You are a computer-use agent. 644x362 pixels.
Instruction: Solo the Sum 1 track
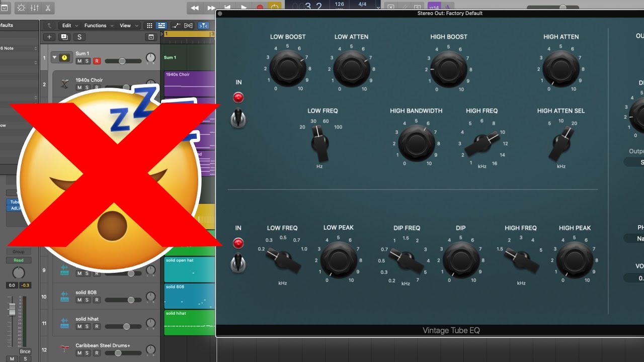point(87,61)
